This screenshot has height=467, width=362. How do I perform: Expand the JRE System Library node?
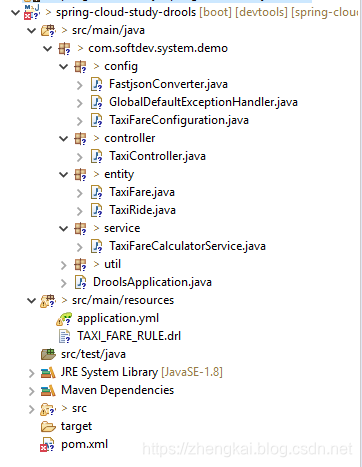coord(31,373)
